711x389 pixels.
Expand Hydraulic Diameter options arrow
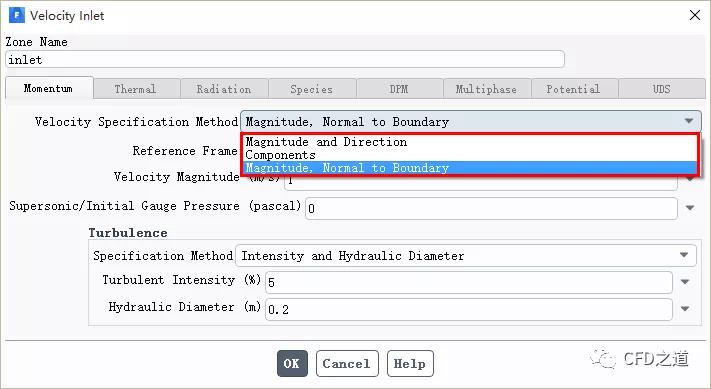[x=685, y=309]
